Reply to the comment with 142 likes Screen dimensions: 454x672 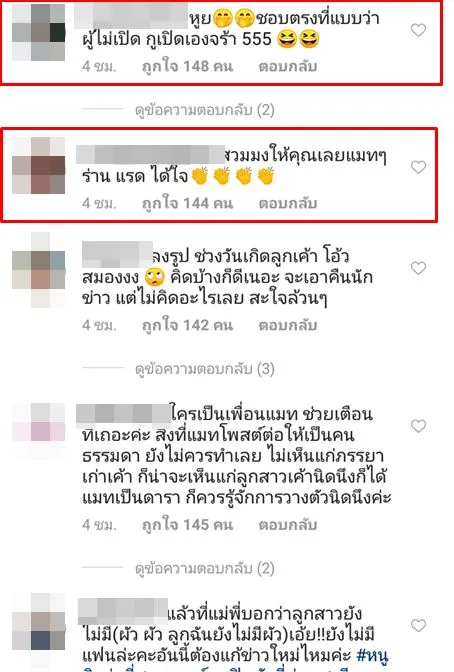[x=288, y=325]
